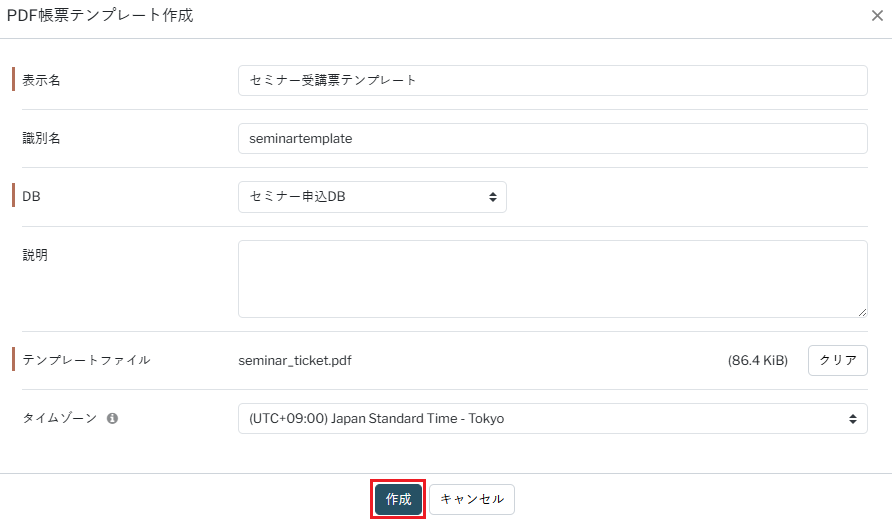Click the seminar_ticket.pdf file name
Image resolution: width=892 pixels, height=520 pixels.
coord(295,360)
